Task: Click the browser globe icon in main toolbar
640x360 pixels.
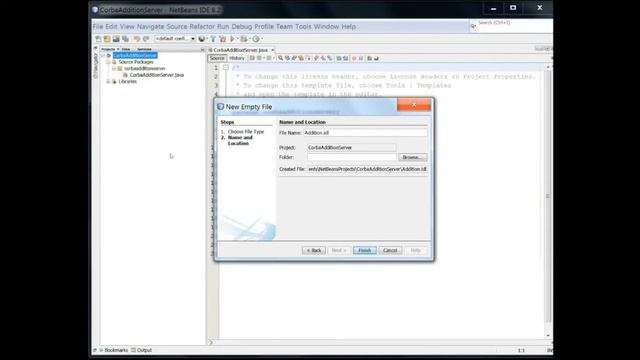Action: (x=202, y=39)
